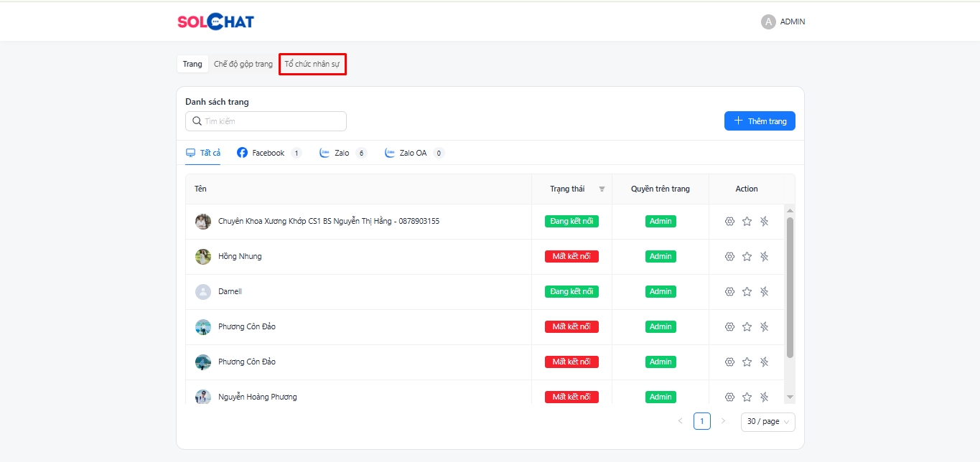
Task: Click disconnect icon for Nguyễn Hoàng Phương
Action: tap(764, 397)
